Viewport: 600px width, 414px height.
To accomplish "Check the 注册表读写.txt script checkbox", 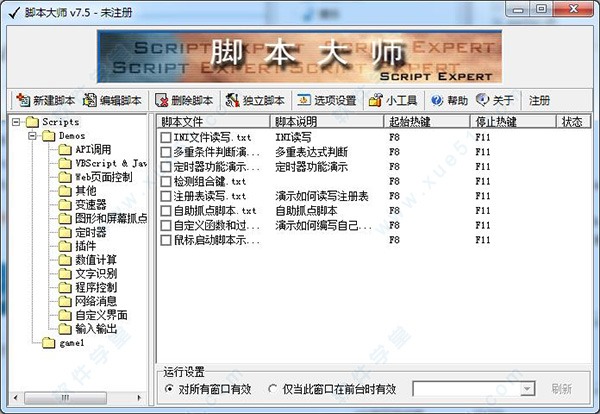I will [x=166, y=196].
